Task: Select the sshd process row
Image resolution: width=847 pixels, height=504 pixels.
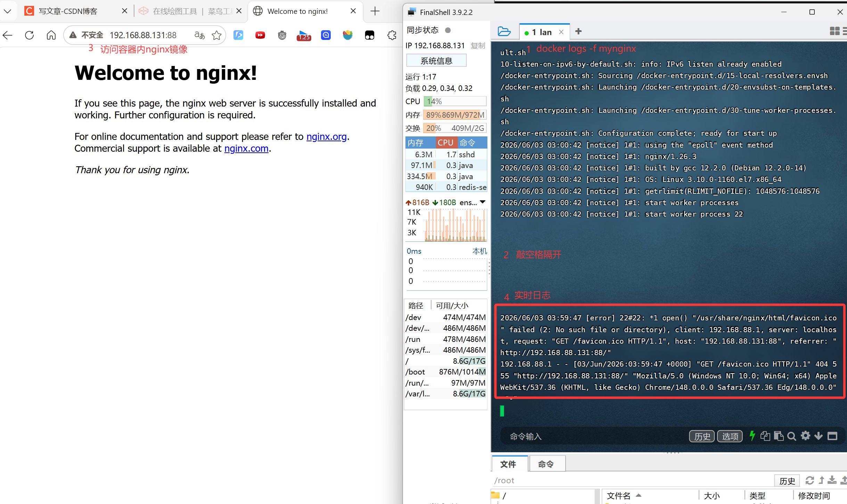Action: click(446, 154)
